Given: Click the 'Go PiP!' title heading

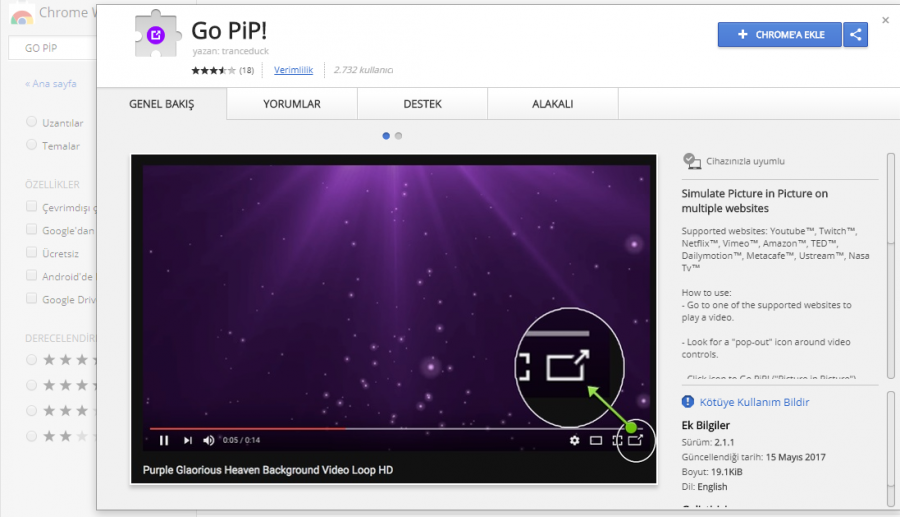Looking at the screenshot, I should pyautogui.click(x=229, y=30).
